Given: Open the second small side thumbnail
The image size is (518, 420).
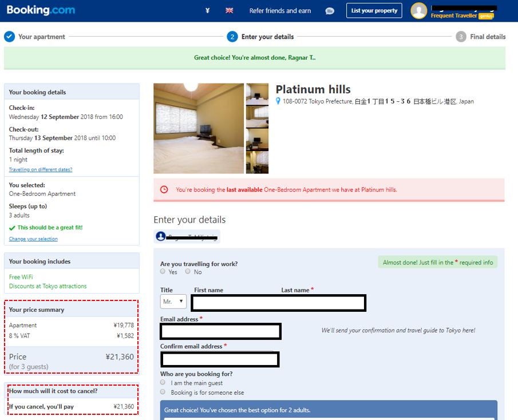Looking at the screenshot, I should [258, 117].
